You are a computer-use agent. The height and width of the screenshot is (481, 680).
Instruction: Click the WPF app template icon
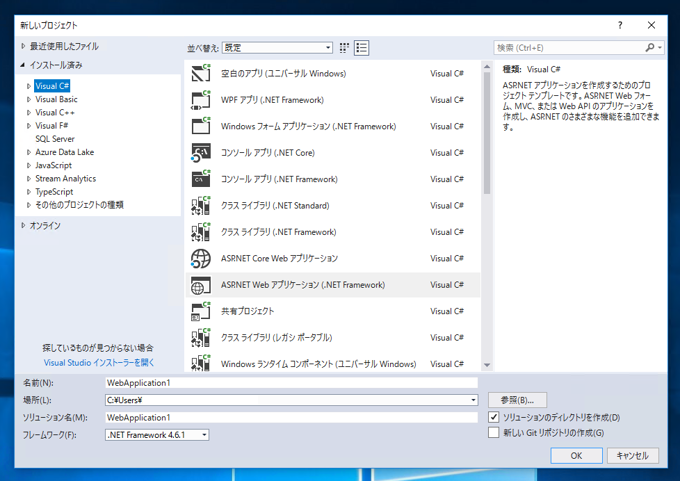[201, 99]
